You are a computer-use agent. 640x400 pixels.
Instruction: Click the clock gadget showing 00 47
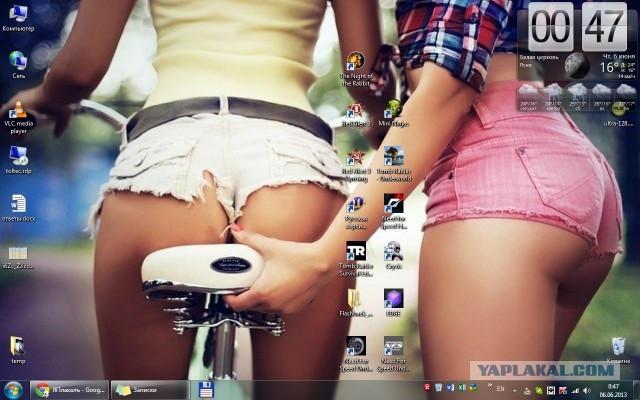577,25
